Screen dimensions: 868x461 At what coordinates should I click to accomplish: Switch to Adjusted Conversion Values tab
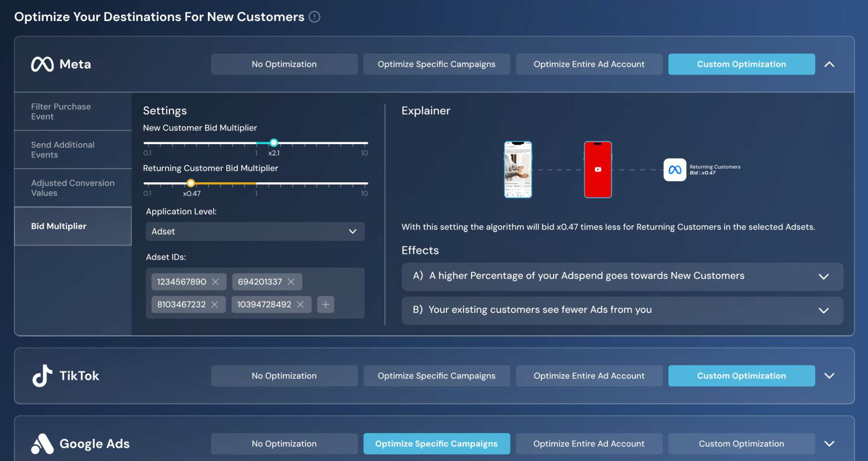click(x=73, y=188)
